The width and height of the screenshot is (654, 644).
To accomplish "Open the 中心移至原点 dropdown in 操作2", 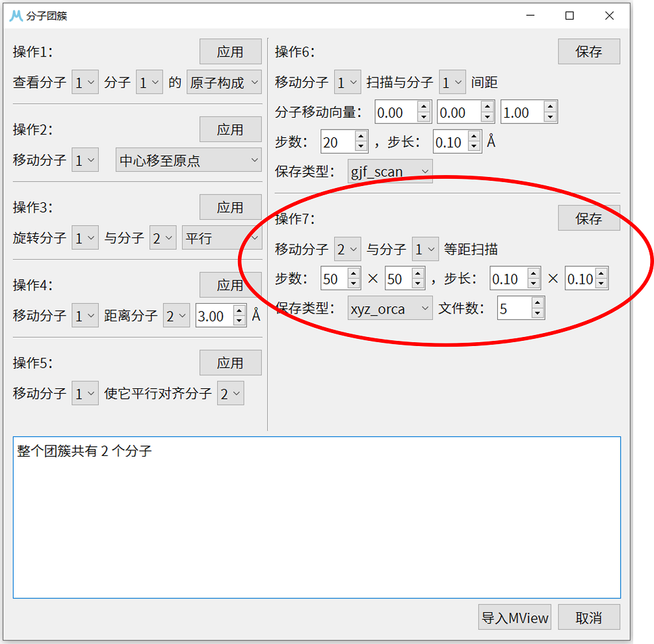I will click(x=189, y=159).
